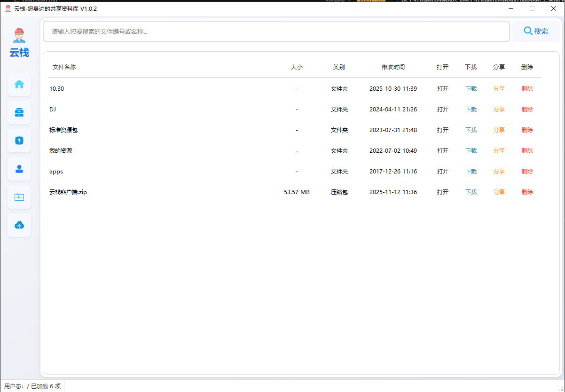
Task: Download the DJ folder
Action: tap(471, 110)
